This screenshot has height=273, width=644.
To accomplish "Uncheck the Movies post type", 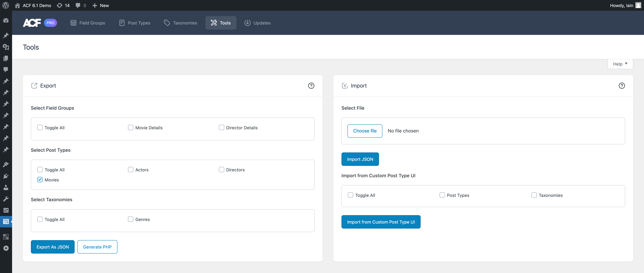I will point(40,179).
